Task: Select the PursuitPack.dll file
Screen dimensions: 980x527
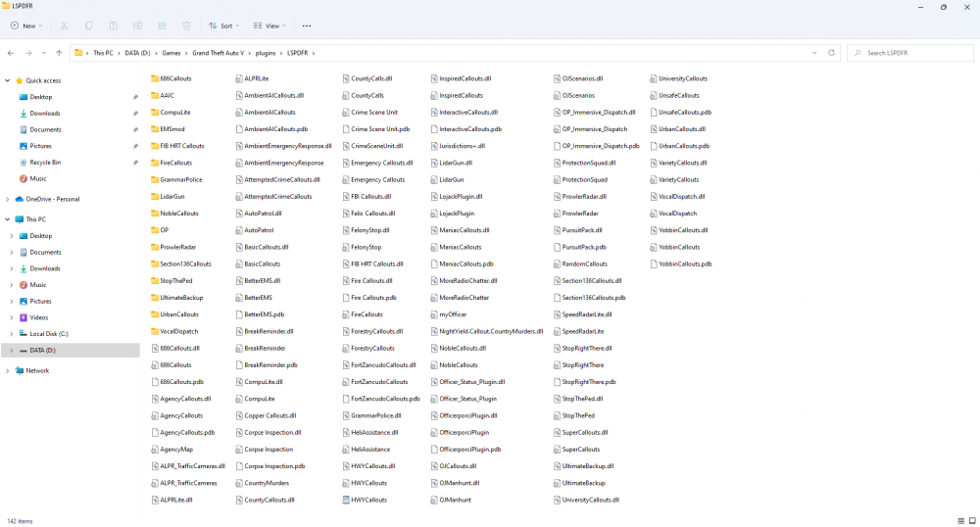Action: pyautogui.click(x=578, y=230)
